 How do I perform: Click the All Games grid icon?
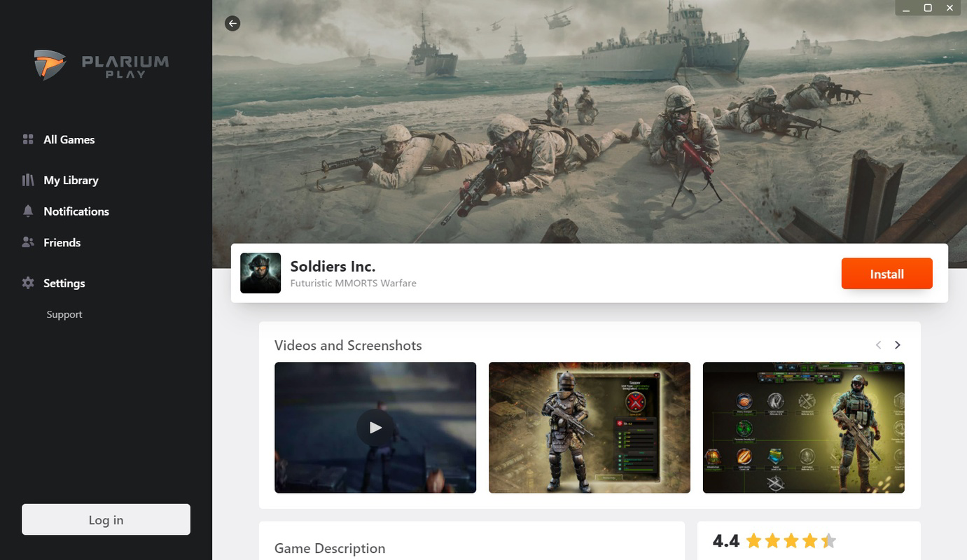click(x=28, y=139)
